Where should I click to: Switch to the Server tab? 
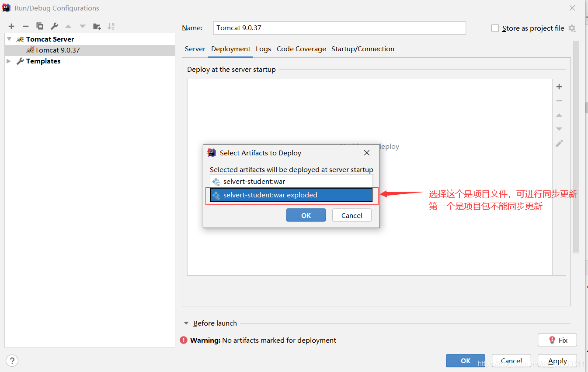pos(195,49)
